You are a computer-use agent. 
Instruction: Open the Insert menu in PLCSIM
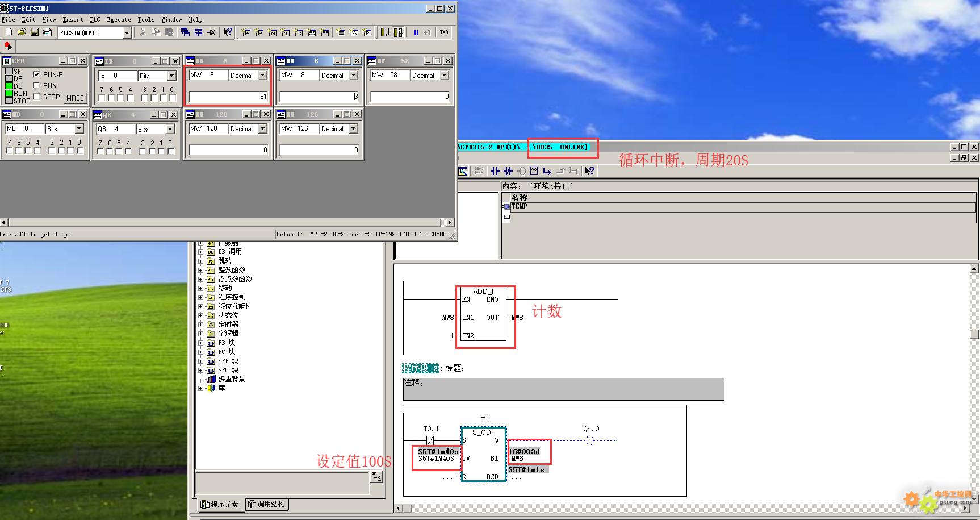click(x=73, y=19)
